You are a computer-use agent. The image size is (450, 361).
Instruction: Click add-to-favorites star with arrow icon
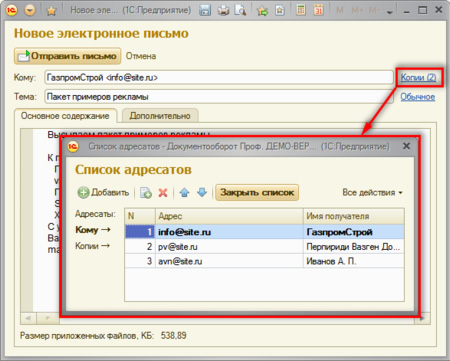pyautogui.click(x=262, y=11)
